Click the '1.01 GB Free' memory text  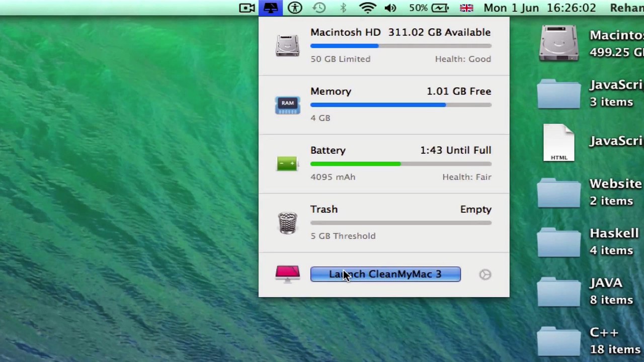(x=459, y=91)
